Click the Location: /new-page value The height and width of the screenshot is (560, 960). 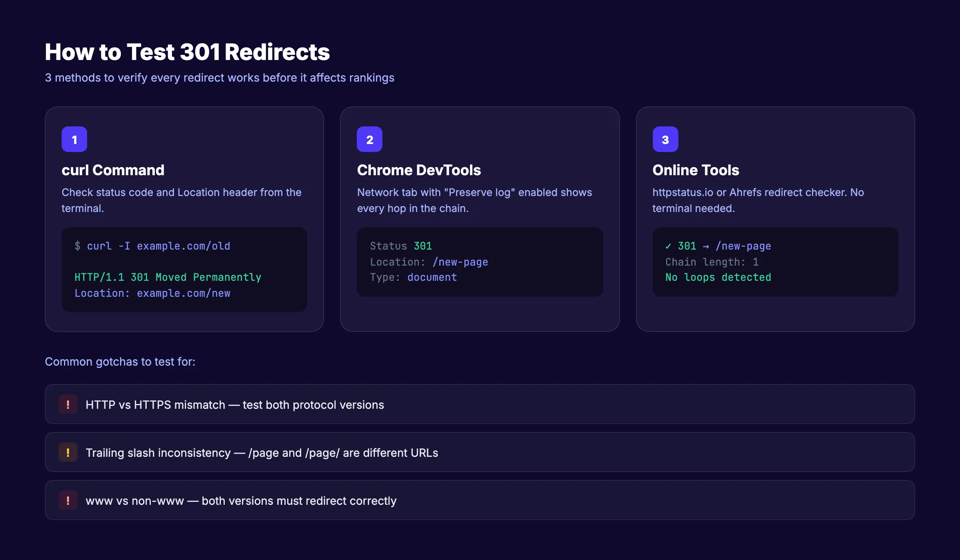click(x=460, y=262)
